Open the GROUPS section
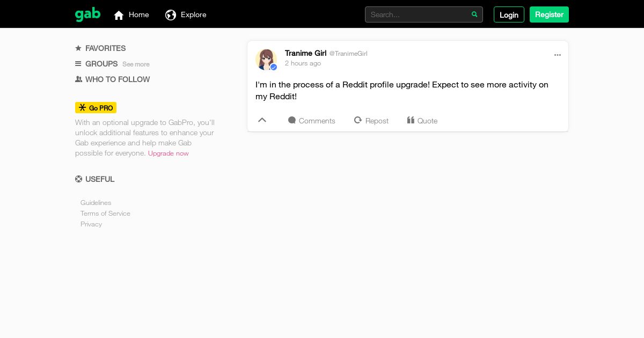This screenshot has width=644, height=338. (101, 64)
